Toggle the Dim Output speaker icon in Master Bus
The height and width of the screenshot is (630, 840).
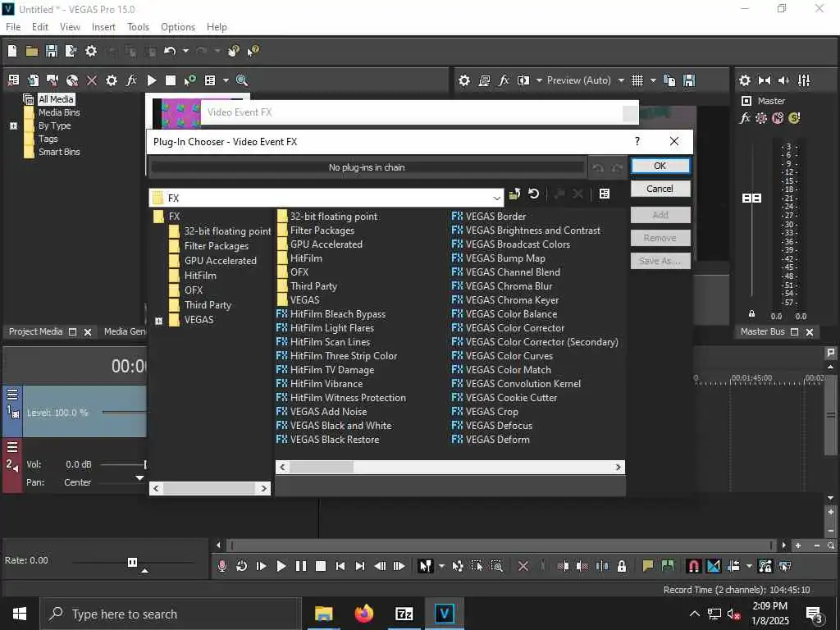click(783, 80)
